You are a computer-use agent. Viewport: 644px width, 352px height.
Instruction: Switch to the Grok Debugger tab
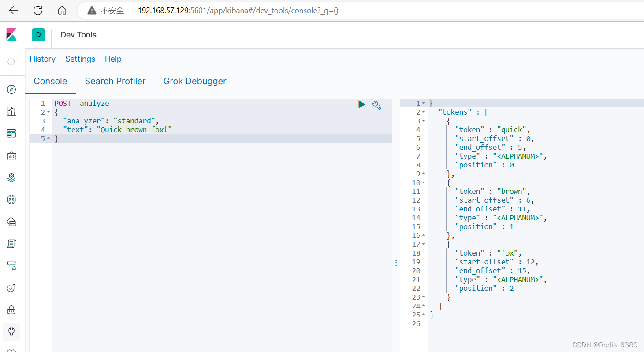195,81
